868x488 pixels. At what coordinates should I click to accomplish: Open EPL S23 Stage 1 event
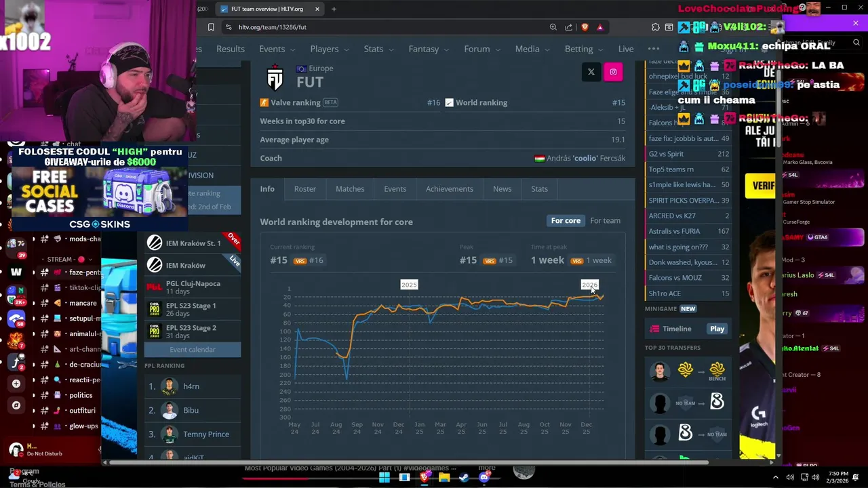tap(193, 309)
